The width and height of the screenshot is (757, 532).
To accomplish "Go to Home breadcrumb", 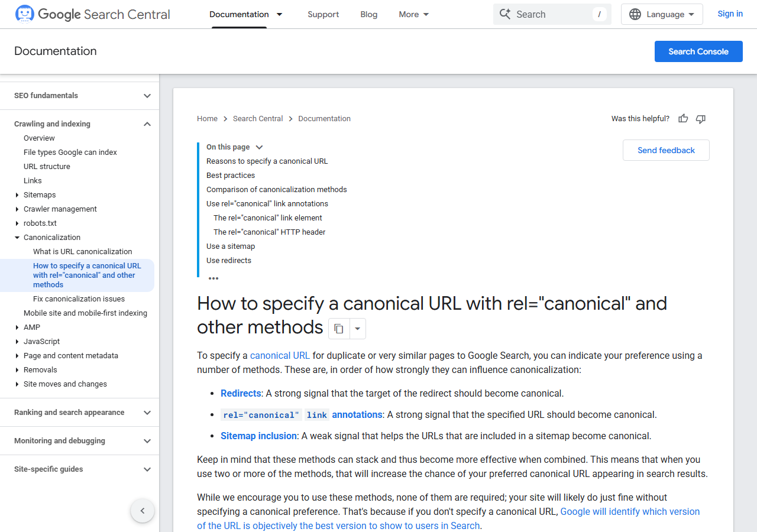I will point(208,119).
